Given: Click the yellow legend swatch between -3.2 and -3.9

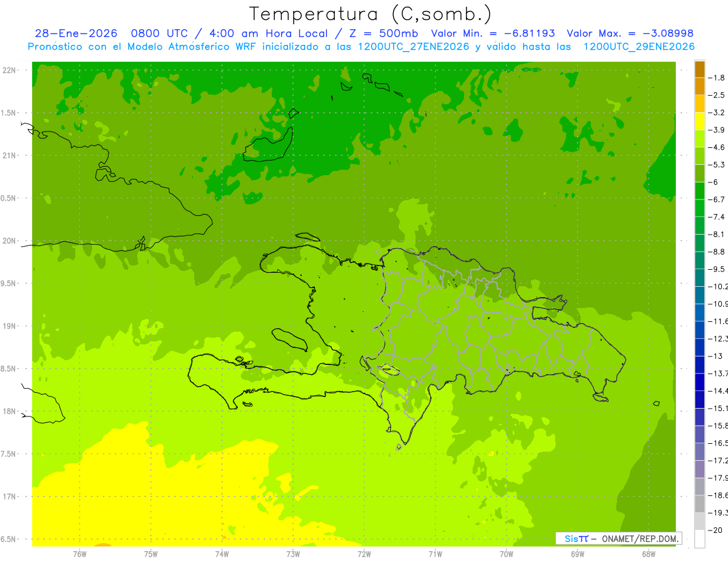Looking at the screenshot, I should (699, 121).
